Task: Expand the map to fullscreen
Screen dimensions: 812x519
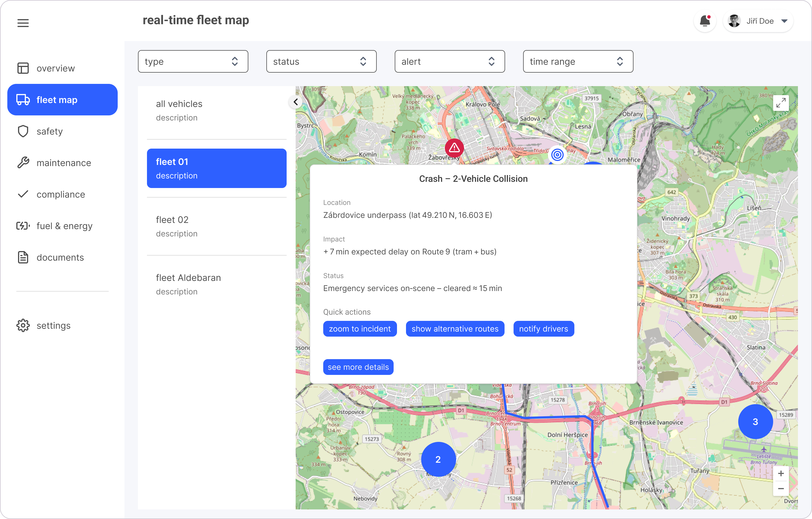Action: 781,103
